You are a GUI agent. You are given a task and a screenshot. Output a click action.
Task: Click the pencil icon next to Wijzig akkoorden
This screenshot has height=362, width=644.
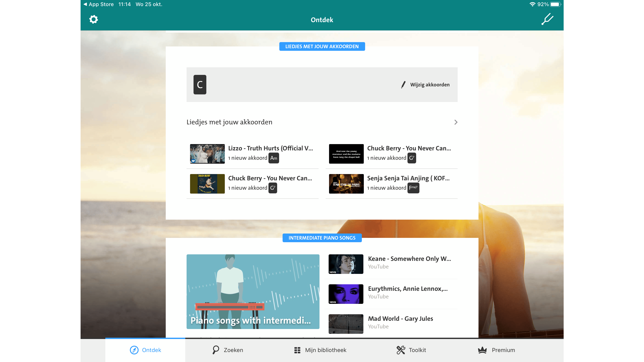click(x=403, y=85)
